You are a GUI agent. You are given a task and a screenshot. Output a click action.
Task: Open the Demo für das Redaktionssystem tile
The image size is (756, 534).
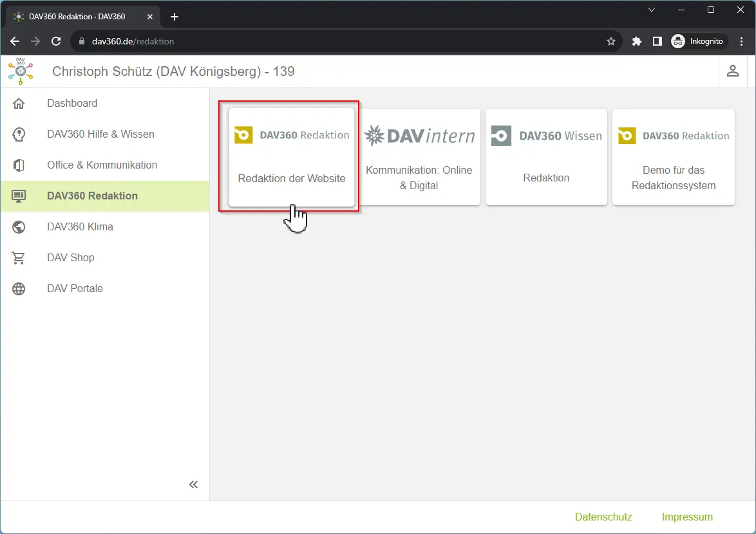click(673, 157)
